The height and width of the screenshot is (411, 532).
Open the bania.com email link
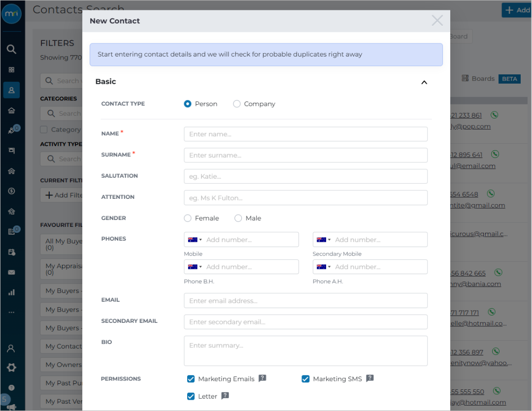(475, 284)
